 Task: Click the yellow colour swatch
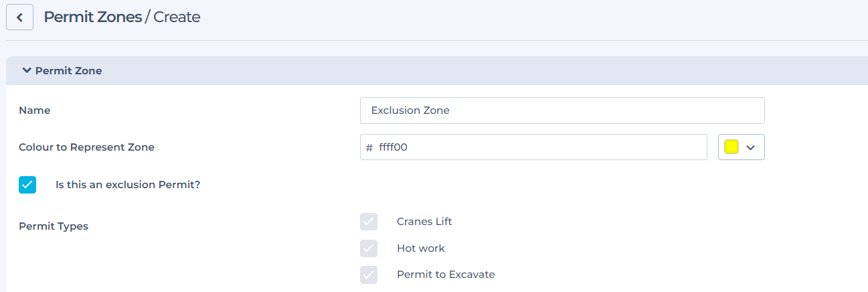coord(731,147)
